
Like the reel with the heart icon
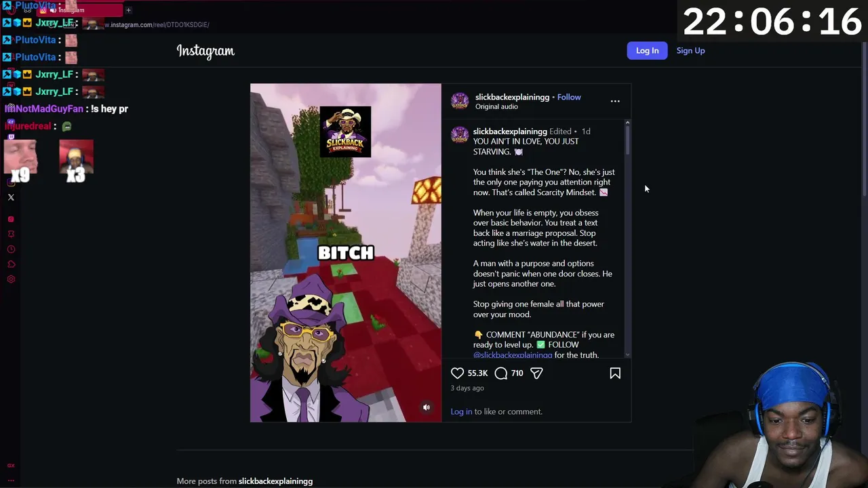[457, 373]
